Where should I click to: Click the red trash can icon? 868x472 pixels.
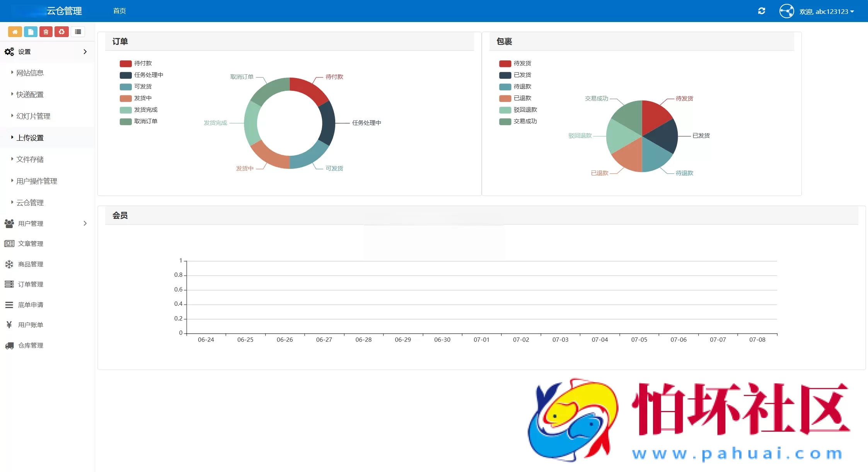[x=46, y=32]
